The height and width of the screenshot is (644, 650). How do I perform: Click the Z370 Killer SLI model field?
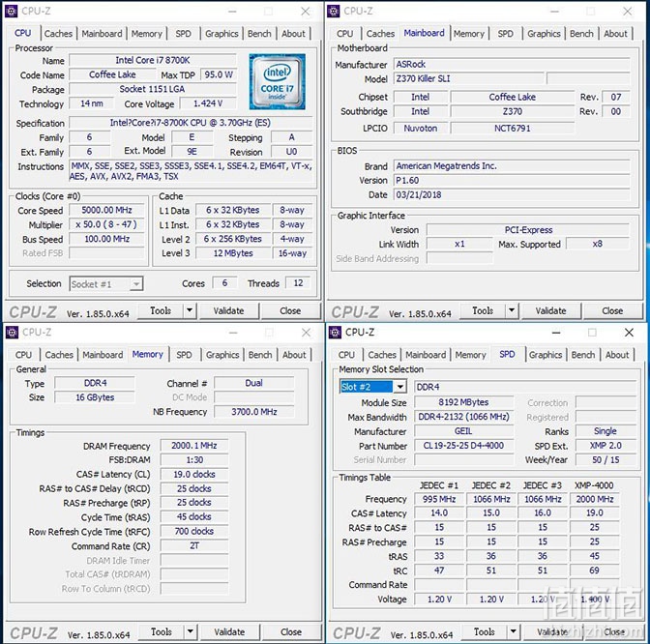coord(469,78)
